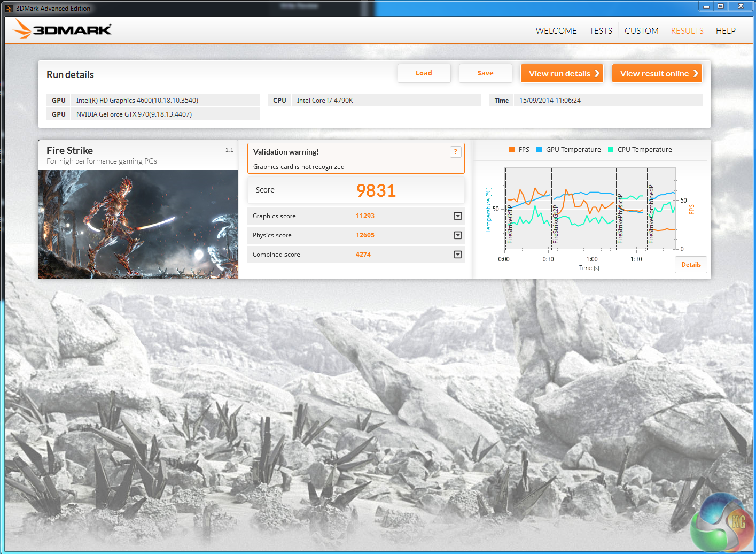This screenshot has width=756, height=554.
Task: Click the green CPU Temperature legend square
Action: (611, 150)
